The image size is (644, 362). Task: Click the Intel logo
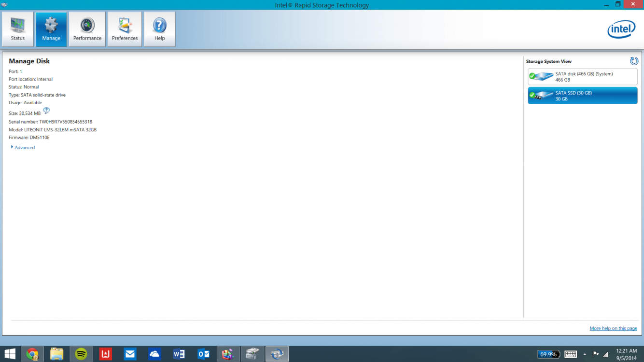(621, 29)
